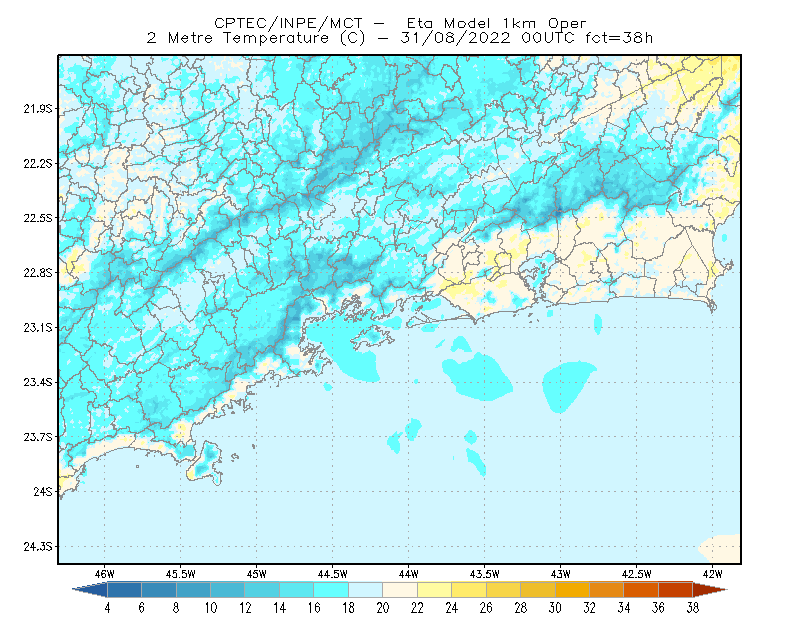The image size is (800, 618).
Task: Click the 32-34 degree orange swatch
Action: pyautogui.click(x=607, y=590)
